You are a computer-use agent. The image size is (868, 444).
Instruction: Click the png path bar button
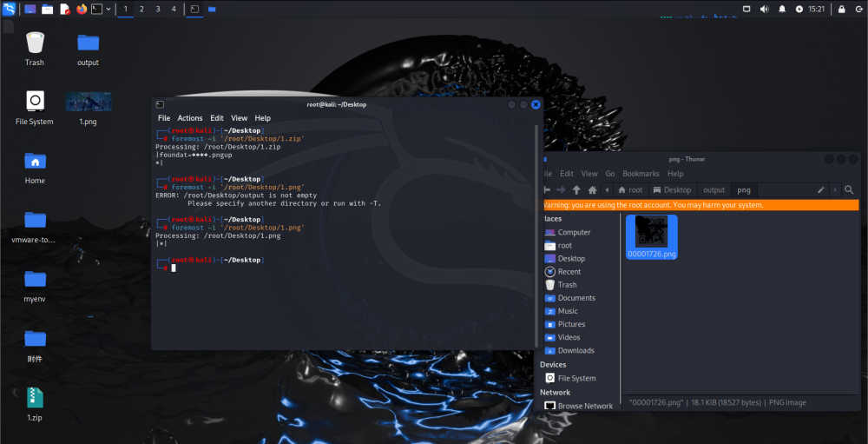[x=744, y=190]
